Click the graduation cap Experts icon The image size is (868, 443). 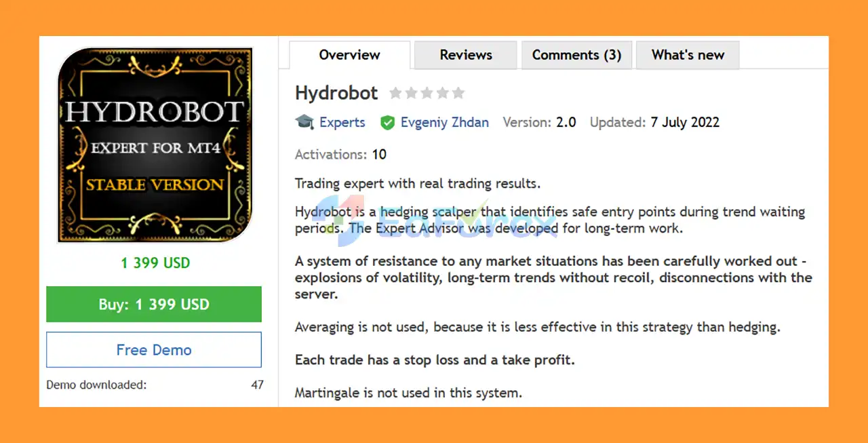(x=304, y=123)
